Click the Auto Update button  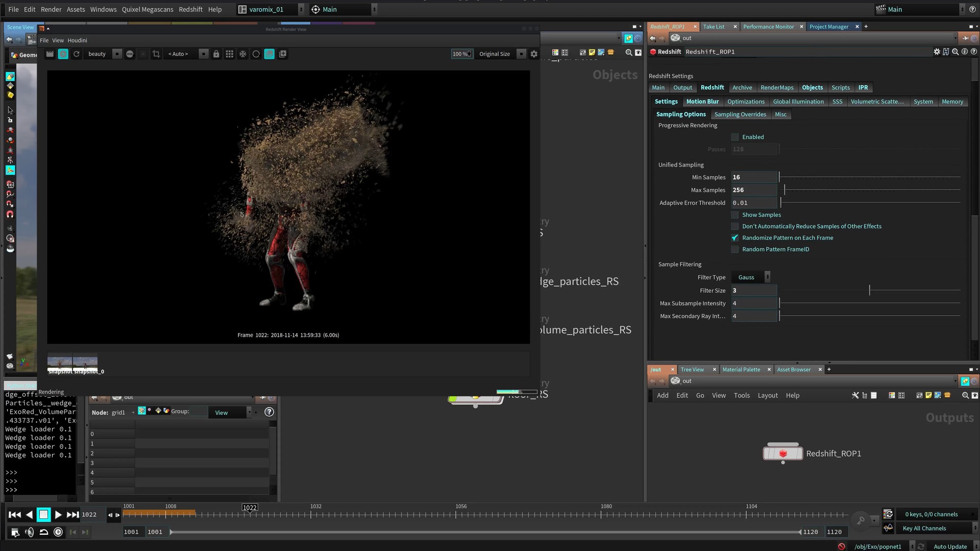pyautogui.click(x=950, y=546)
